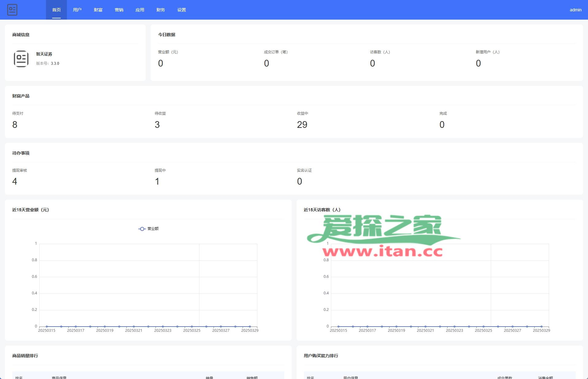
Task: Open the 实名认证 pending count
Action: tap(299, 182)
